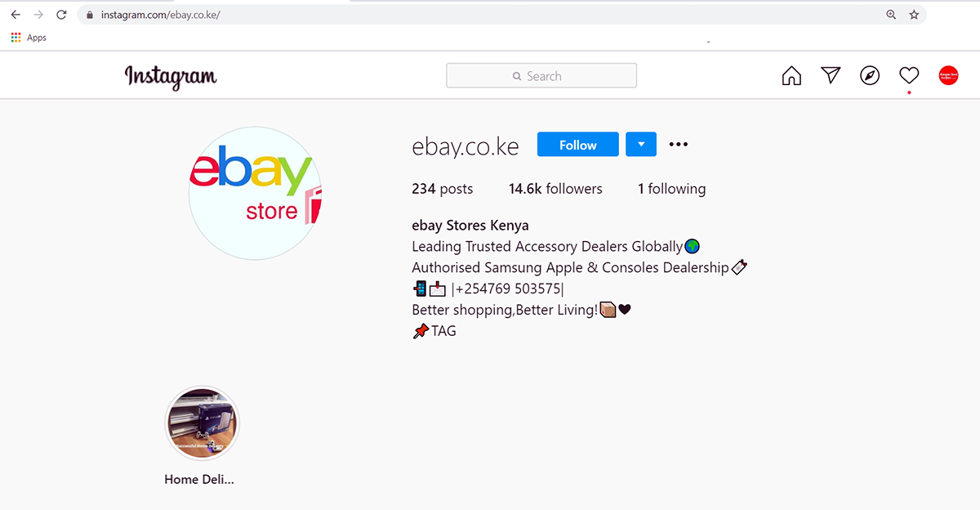Open the Home Deli... story highlight
The image size is (980, 510).
click(202, 424)
